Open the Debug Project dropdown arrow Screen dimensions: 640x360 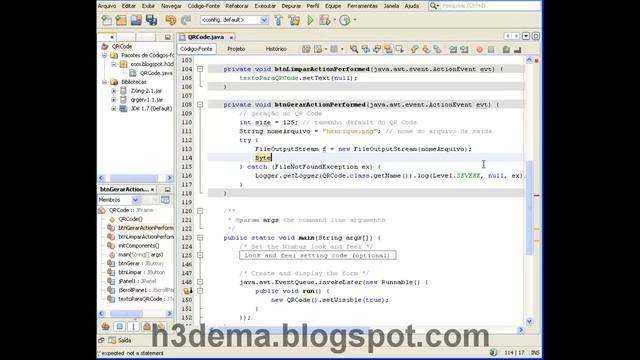(334, 20)
